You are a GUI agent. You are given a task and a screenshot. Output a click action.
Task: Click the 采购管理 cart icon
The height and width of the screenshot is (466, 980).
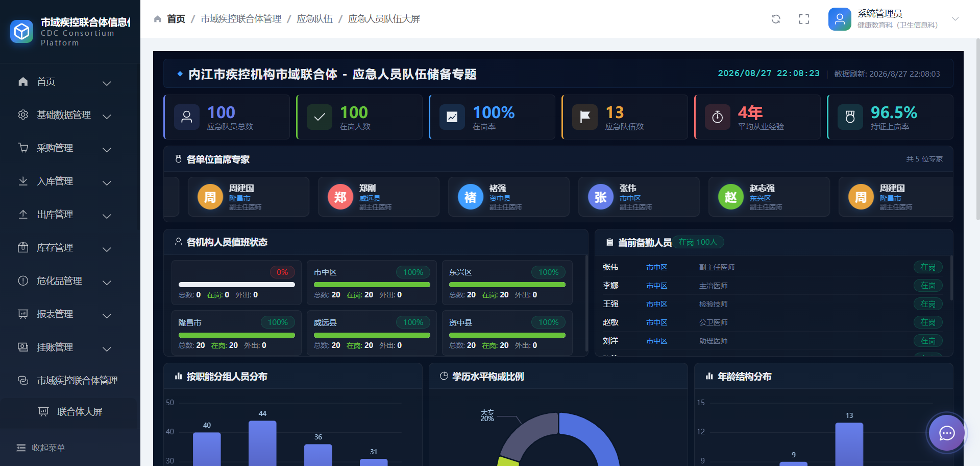[x=23, y=148]
